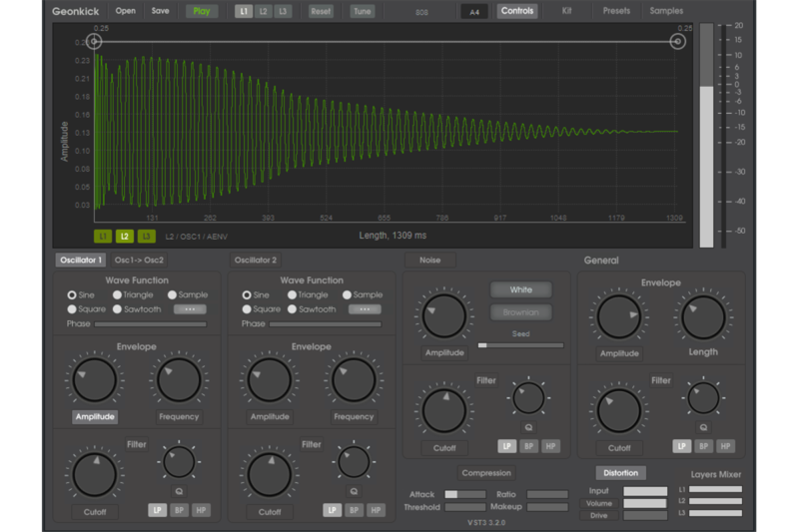Toggle the Compression effect
Viewport: 799px width, 532px height.
[x=486, y=473]
